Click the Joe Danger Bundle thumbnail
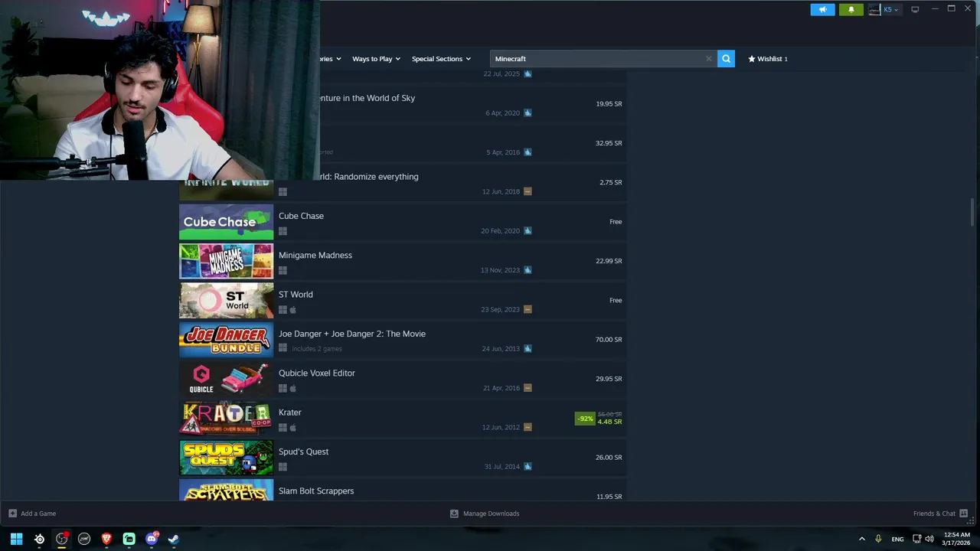980x551 pixels. click(226, 340)
